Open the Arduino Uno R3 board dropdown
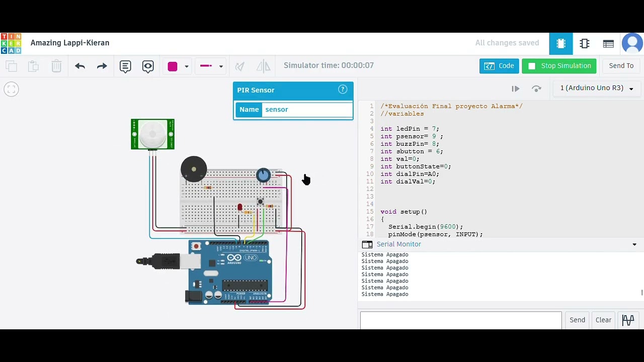 coord(597,88)
